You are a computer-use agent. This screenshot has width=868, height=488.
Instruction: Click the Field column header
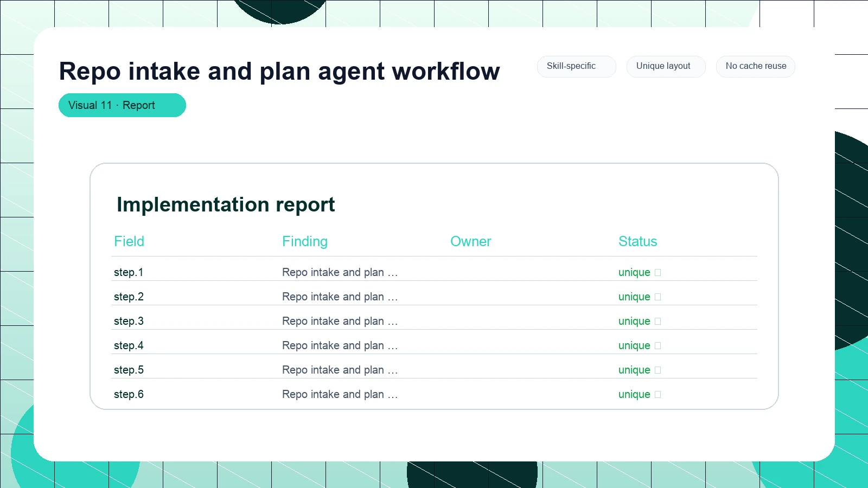coord(129,241)
